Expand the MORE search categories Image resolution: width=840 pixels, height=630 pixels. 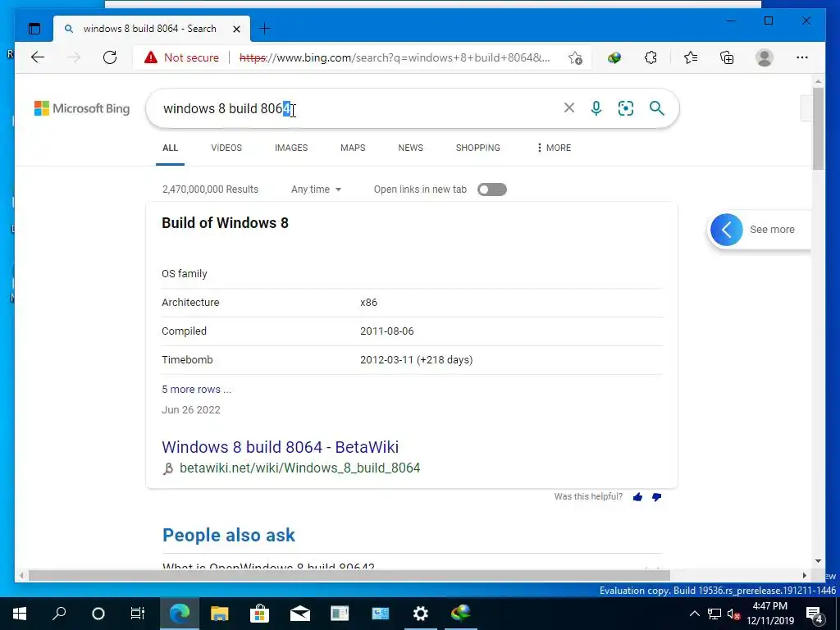pyautogui.click(x=554, y=148)
